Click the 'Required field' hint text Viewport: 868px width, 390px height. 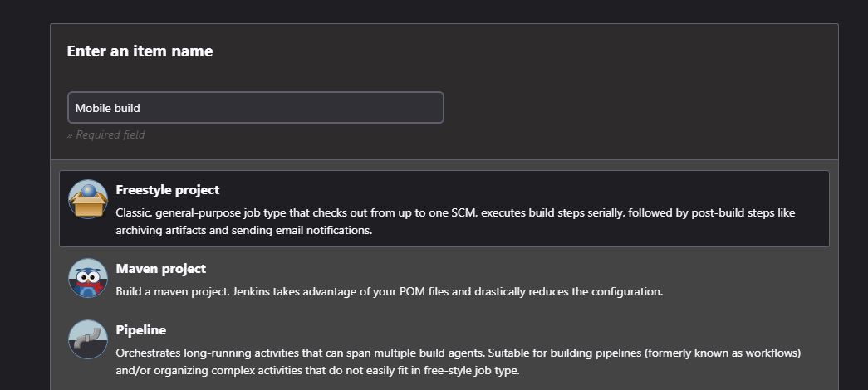105,134
